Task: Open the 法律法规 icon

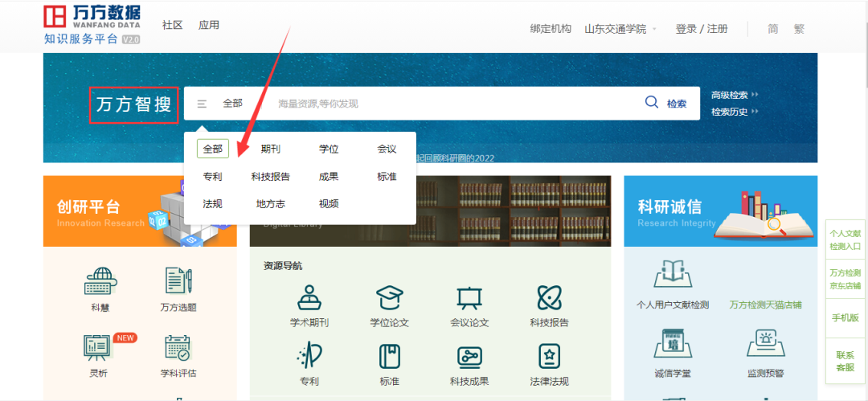Action: (549, 356)
